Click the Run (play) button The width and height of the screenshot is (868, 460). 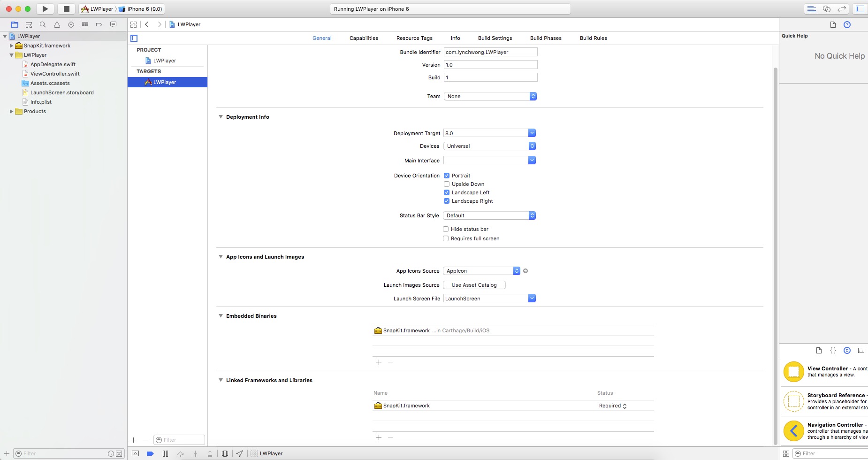coord(45,9)
